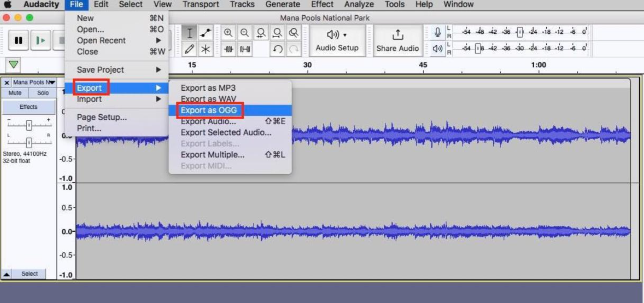The width and height of the screenshot is (644, 303).
Task: Open the Apple menu
Action: coord(8,4)
